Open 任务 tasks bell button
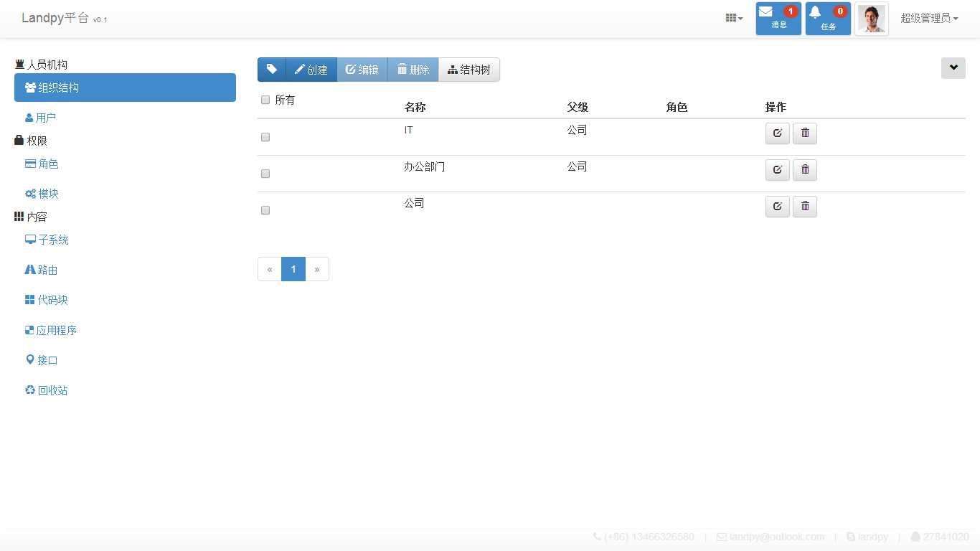980x551 pixels. click(x=828, y=19)
